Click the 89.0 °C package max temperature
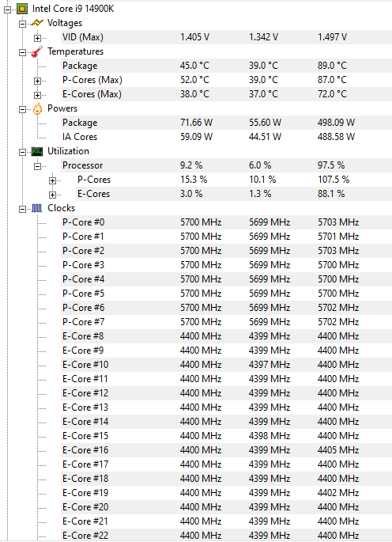 (x=332, y=66)
